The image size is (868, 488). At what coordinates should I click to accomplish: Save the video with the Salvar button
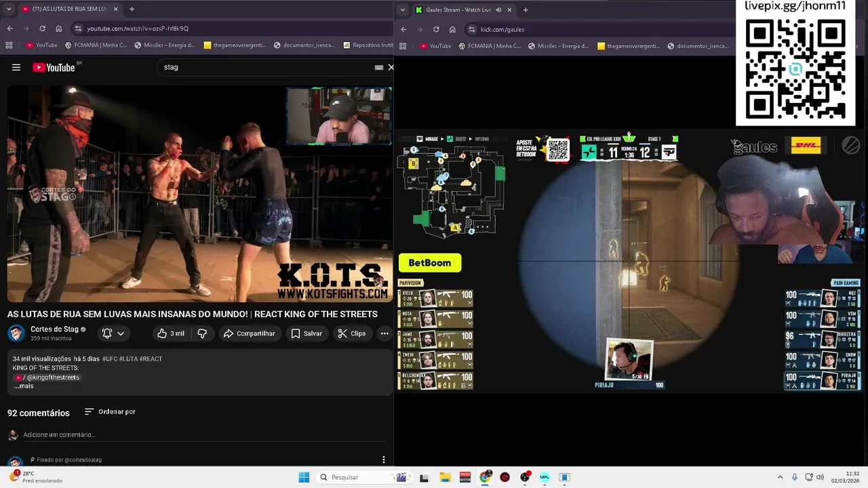(x=307, y=333)
